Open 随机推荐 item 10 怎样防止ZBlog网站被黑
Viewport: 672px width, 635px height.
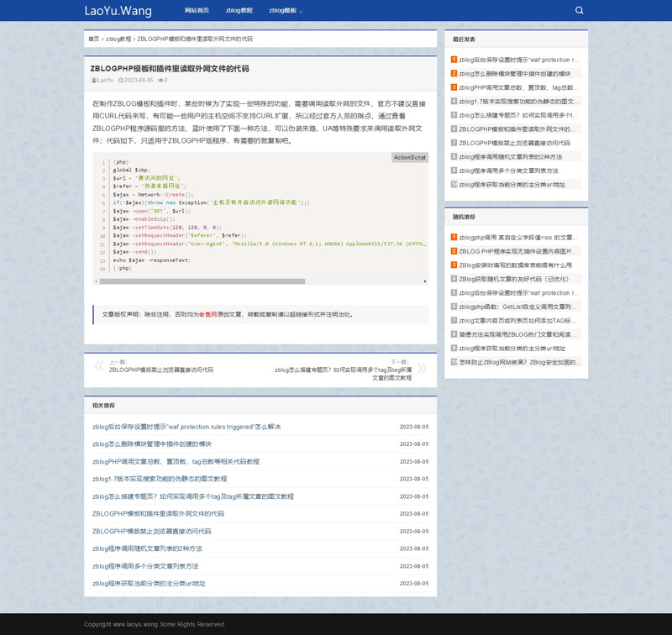pos(520,363)
